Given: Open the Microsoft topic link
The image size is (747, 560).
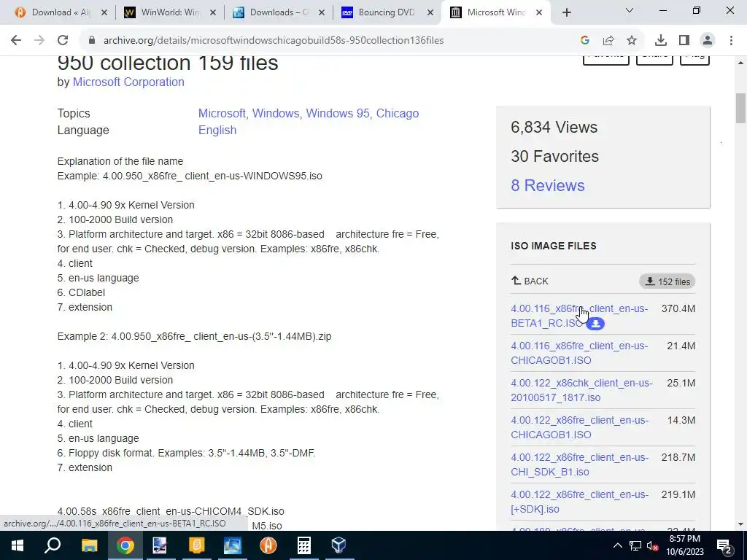Looking at the screenshot, I should [x=222, y=113].
